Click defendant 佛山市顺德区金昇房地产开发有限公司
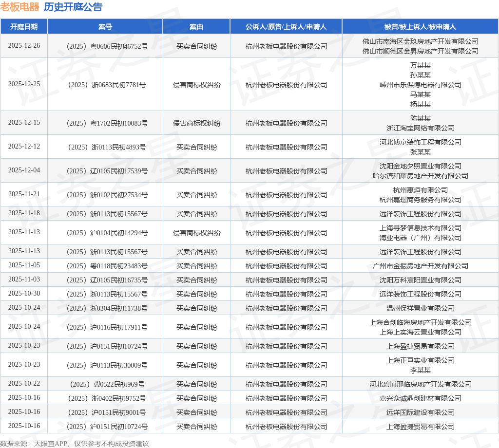Screen dimensions: 499x448 click(x=421, y=51)
